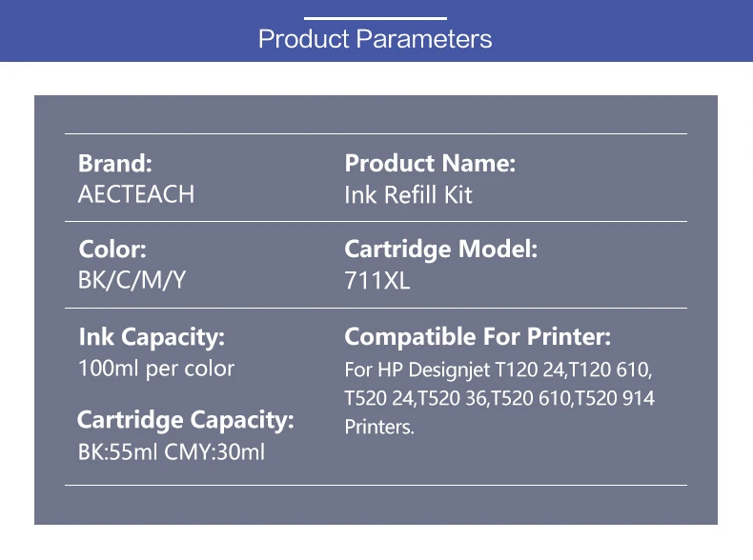Select the Brand label

tap(115, 163)
